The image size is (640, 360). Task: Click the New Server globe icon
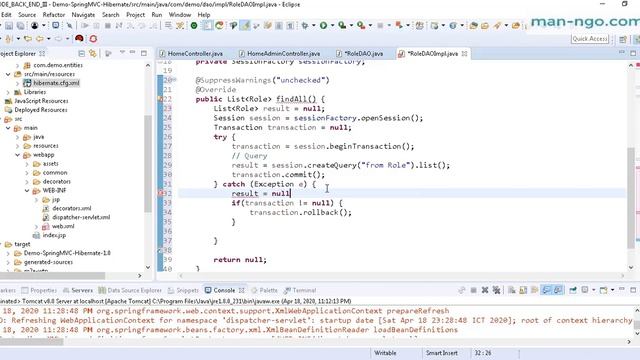point(453,26)
